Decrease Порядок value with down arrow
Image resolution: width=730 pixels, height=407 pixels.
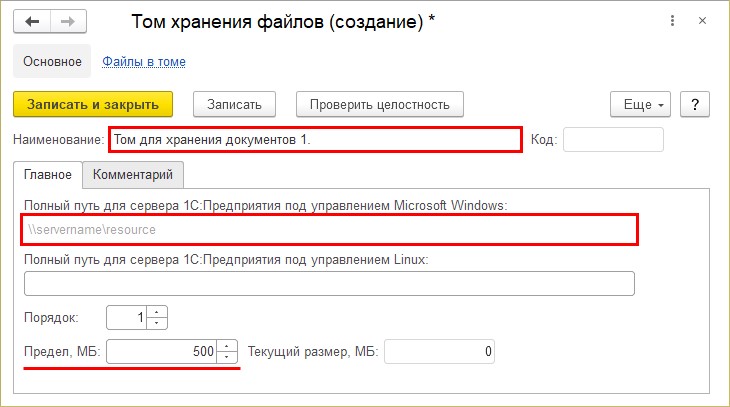tap(158, 323)
